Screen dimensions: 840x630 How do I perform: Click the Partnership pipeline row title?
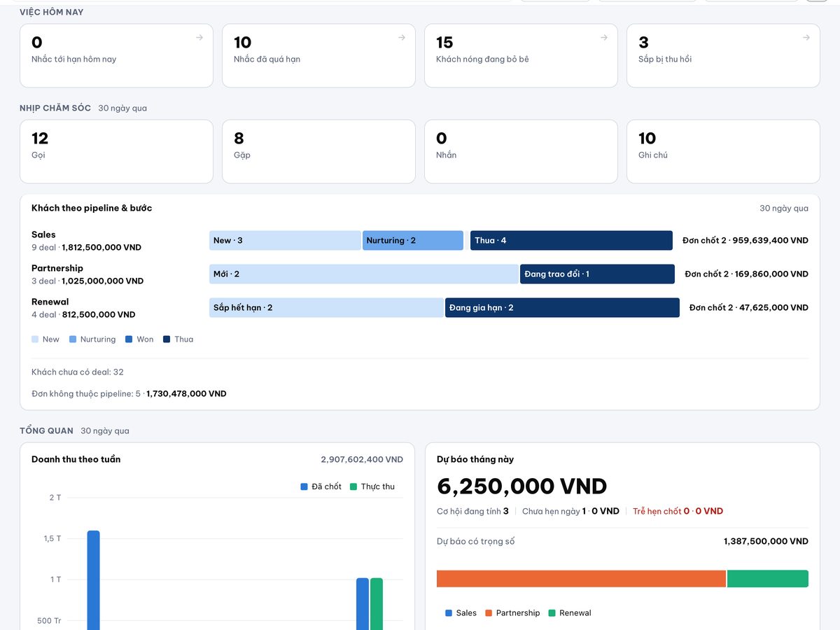57,268
